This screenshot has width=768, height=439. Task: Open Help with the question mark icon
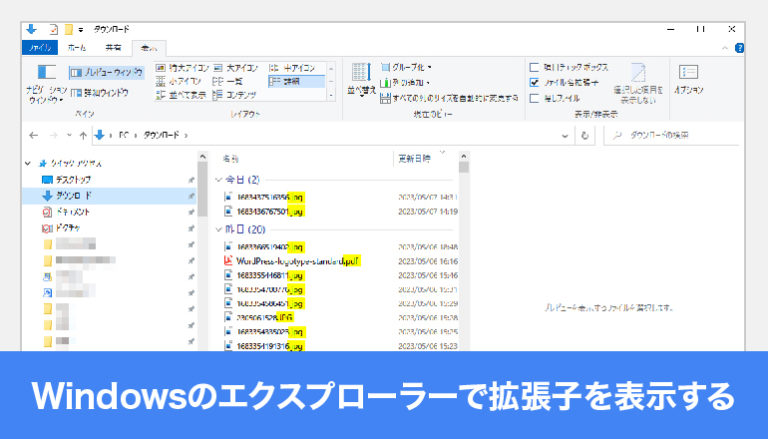[x=739, y=48]
